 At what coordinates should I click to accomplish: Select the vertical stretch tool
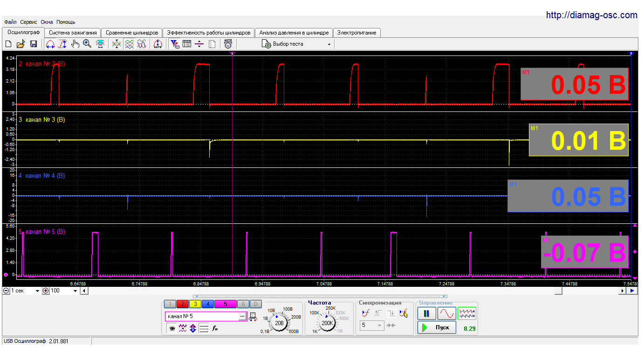click(x=63, y=44)
